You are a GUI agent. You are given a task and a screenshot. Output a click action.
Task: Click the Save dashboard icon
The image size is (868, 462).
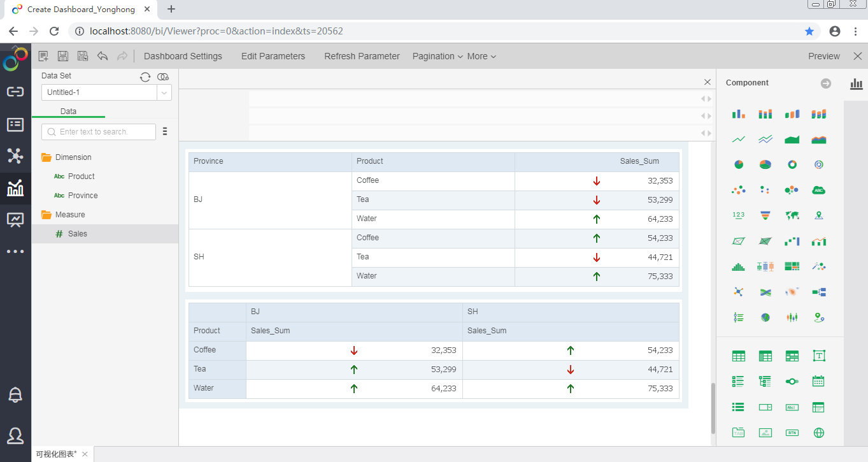[63, 56]
